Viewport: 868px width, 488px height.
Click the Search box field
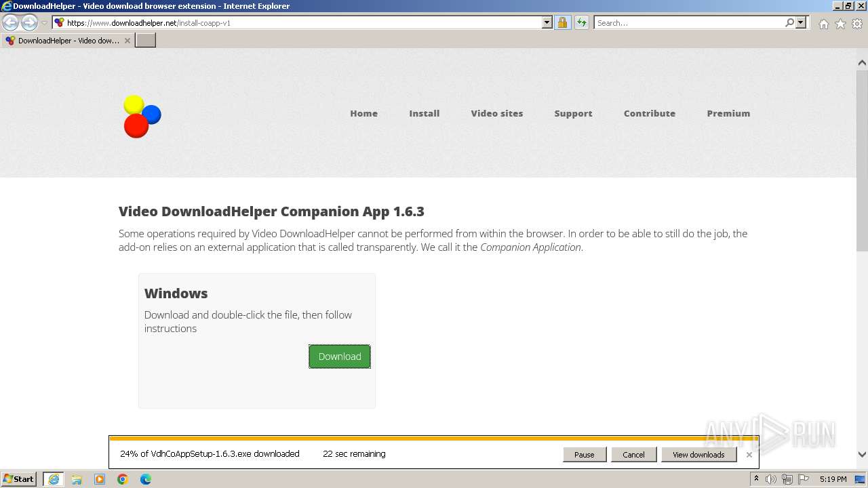coord(688,22)
